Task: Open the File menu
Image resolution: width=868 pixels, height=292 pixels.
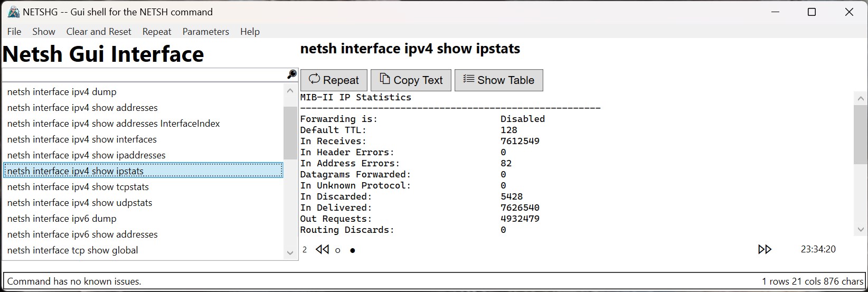Action: pyautogui.click(x=14, y=32)
